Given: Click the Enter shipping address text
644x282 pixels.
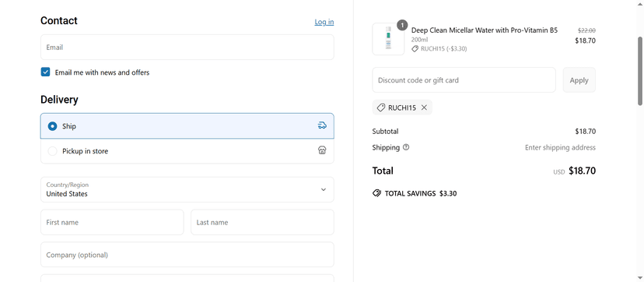Looking at the screenshot, I should (x=560, y=147).
